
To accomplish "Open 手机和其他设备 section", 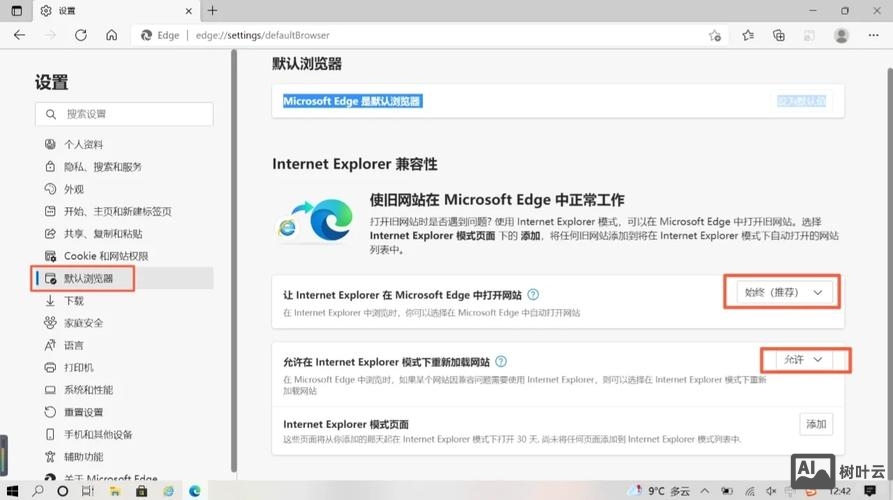I will coord(98,435).
